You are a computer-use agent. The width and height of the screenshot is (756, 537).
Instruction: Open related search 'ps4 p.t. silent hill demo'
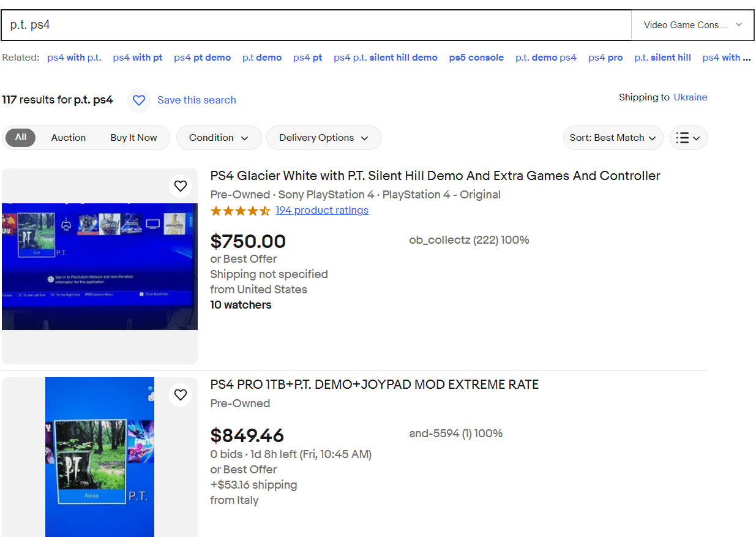pos(386,58)
